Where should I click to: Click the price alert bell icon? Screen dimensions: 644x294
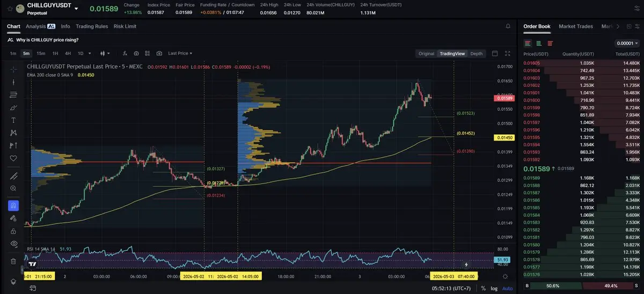click(508, 26)
